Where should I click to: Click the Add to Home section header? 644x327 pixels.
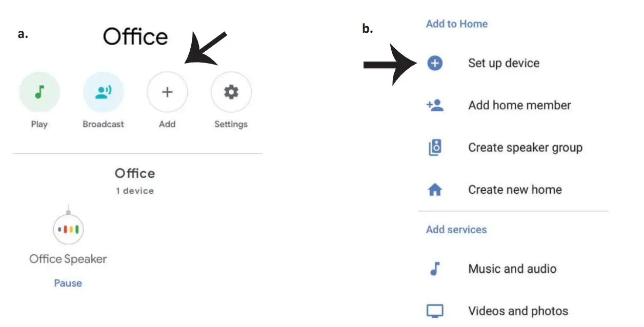(456, 24)
